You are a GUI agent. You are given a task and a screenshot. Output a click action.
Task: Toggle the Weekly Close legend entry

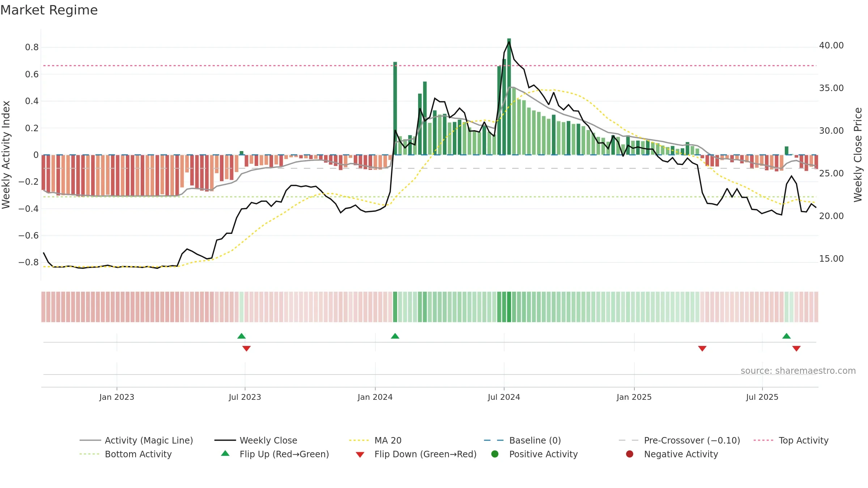[x=256, y=440]
